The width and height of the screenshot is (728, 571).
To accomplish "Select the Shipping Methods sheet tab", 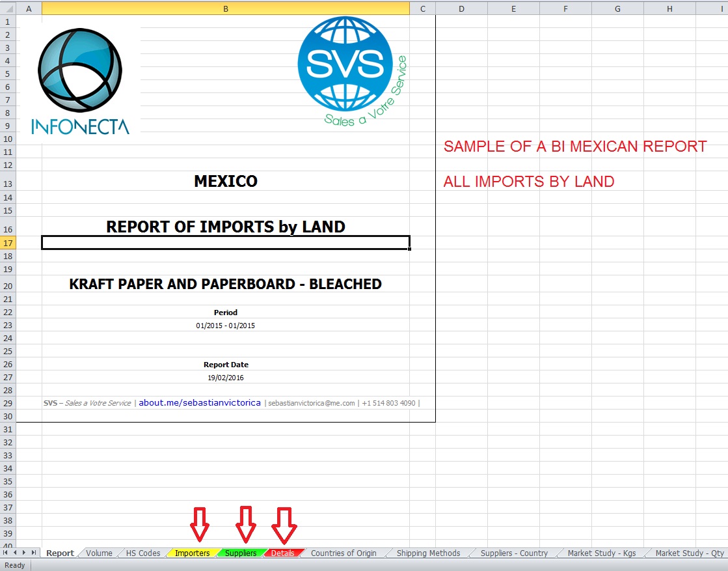I will click(x=428, y=553).
